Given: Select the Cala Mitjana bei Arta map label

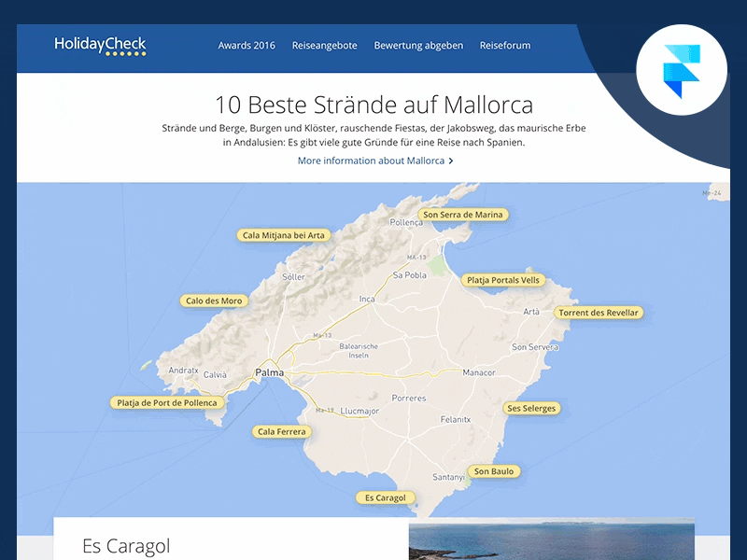Looking at the screenshot, I should (284, 235).
